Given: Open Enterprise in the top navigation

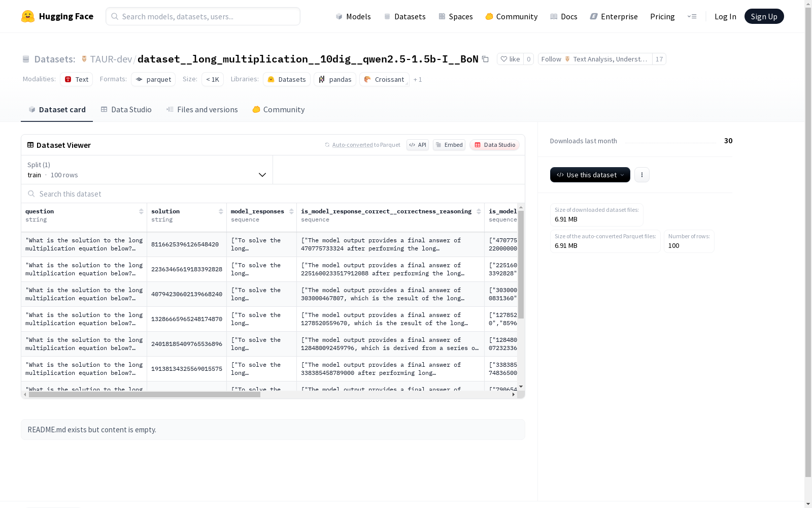Looking at the screenshot, I should click(x=614, y=16).
